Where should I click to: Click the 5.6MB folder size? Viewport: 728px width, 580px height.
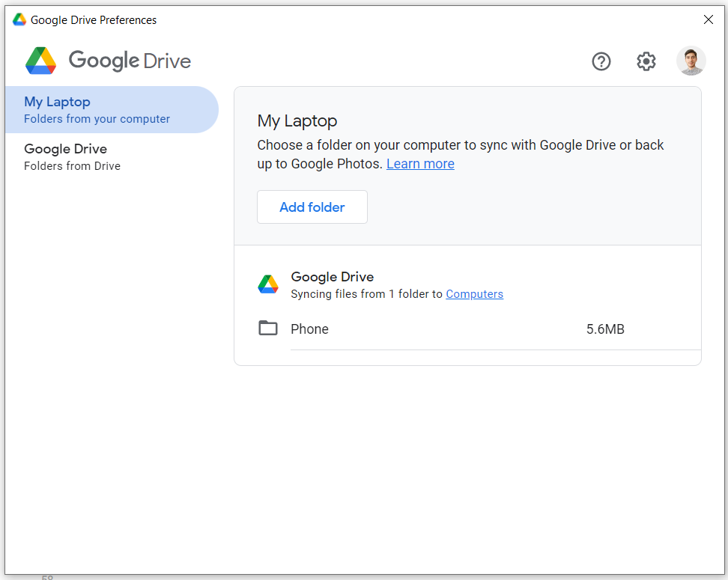tap(605, 329)
